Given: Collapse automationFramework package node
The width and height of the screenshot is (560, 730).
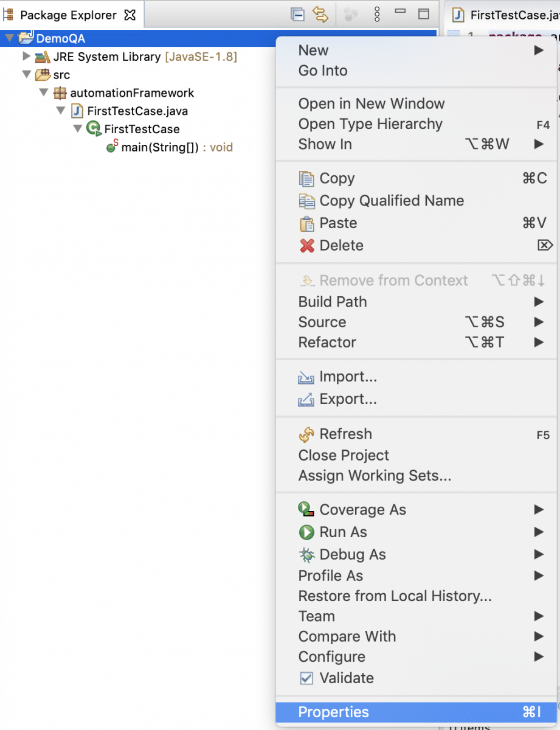Looking at the screenshot, I should click(x=43, y=93).
